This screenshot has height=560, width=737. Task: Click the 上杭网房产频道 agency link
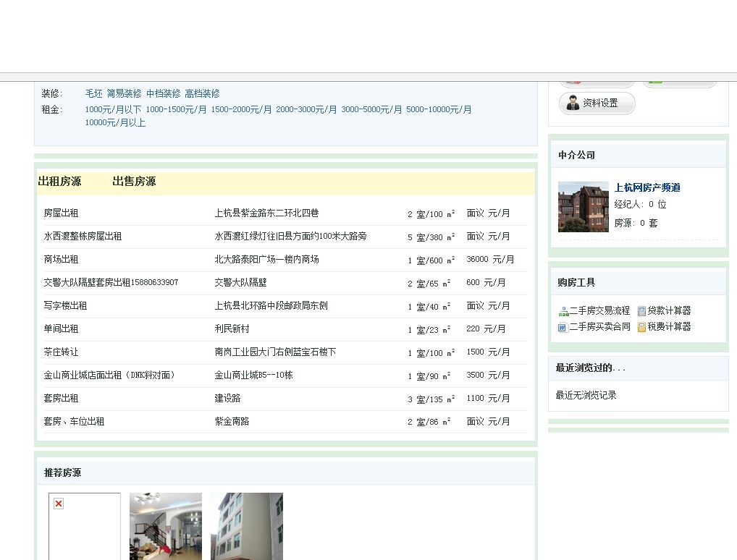(647, 187)
